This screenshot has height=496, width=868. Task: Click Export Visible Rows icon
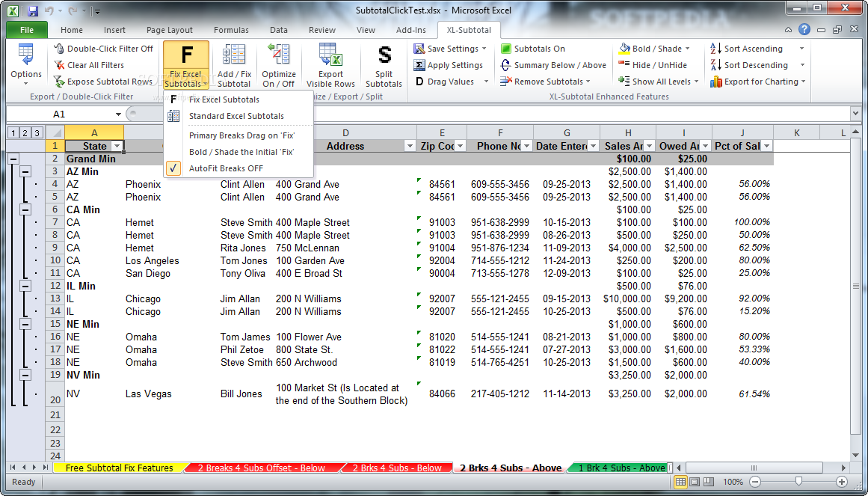click(x=330, y=55)
